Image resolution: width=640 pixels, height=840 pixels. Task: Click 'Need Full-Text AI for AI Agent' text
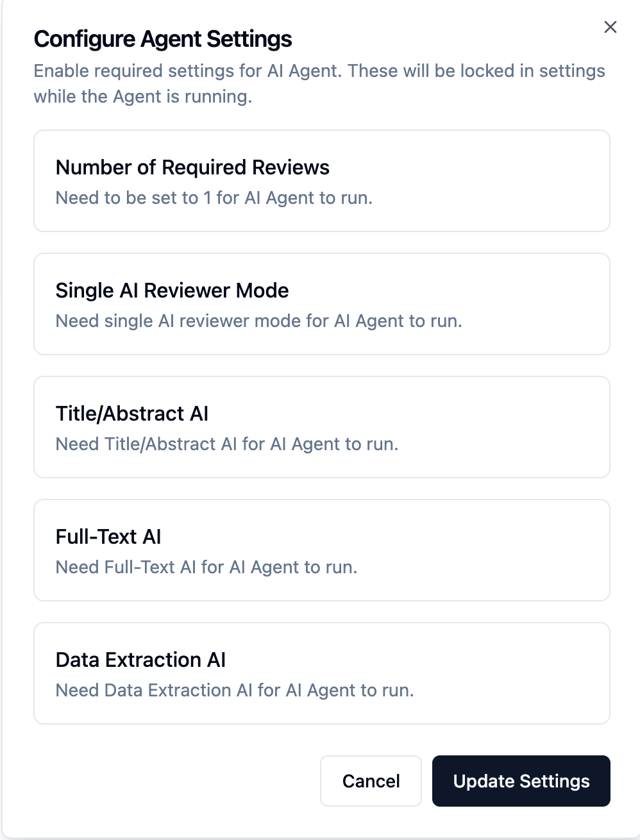point(206,567)
